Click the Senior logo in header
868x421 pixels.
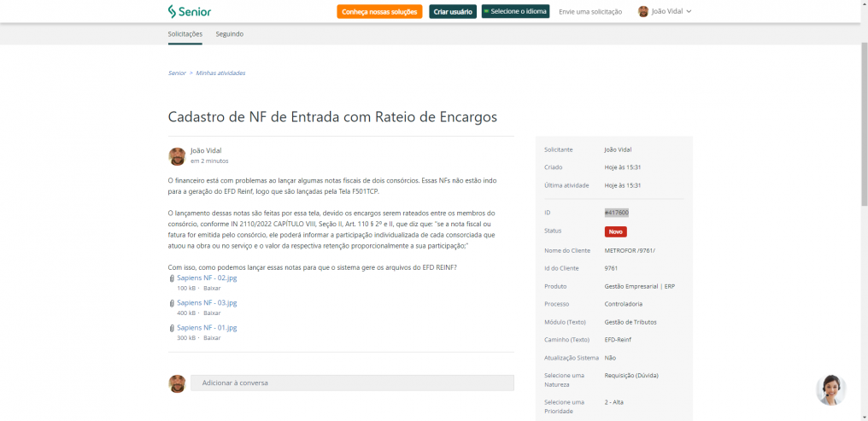pyautogui.click(x=190, y=11)
